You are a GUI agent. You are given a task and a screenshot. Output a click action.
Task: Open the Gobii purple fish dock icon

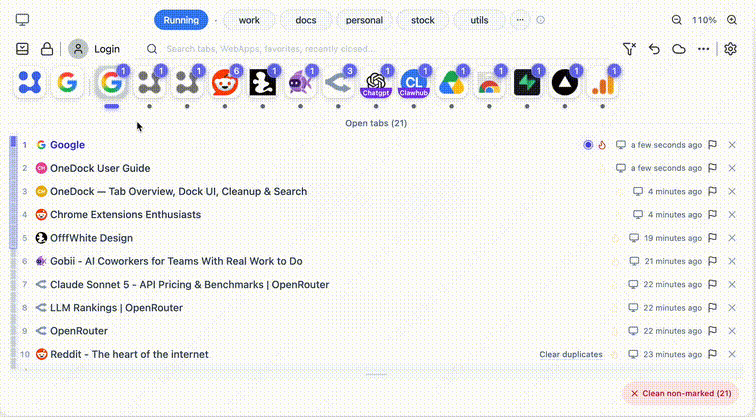[300, 83]
